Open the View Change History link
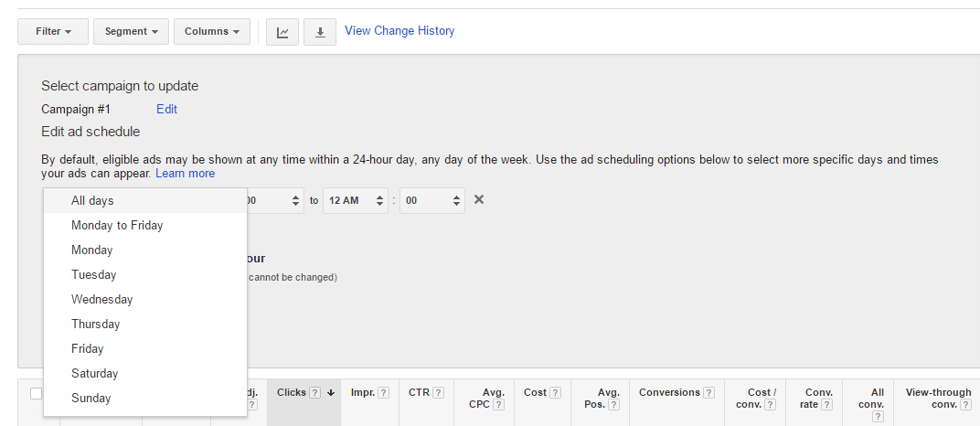Viewport: 980px width, 426px height. pos(399,30)
